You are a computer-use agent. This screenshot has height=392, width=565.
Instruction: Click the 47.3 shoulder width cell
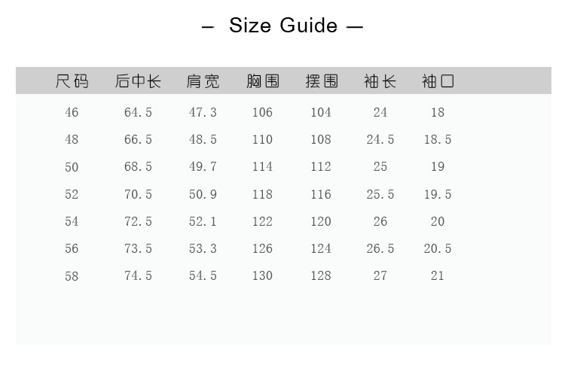203,112
